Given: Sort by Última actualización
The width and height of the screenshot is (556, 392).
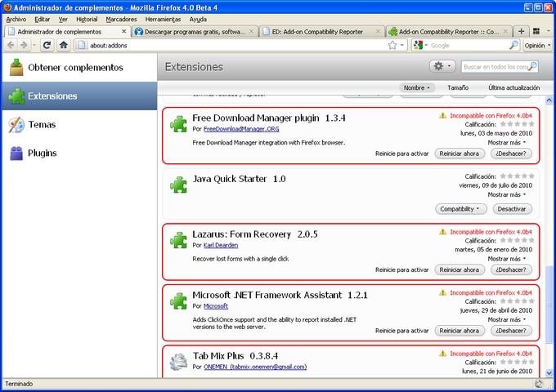Looking at the screenshot, I should click(x=513, y=87).
